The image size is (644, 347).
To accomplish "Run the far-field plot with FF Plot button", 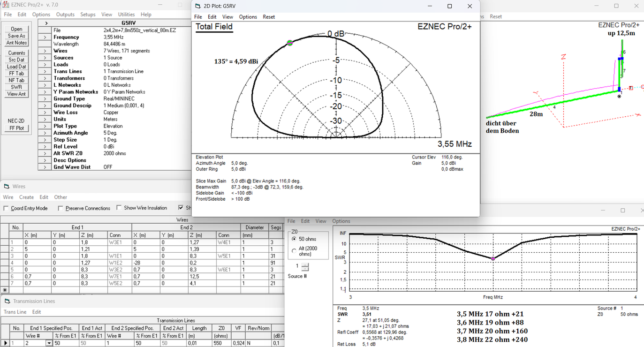I will click(x=16, y=128).
